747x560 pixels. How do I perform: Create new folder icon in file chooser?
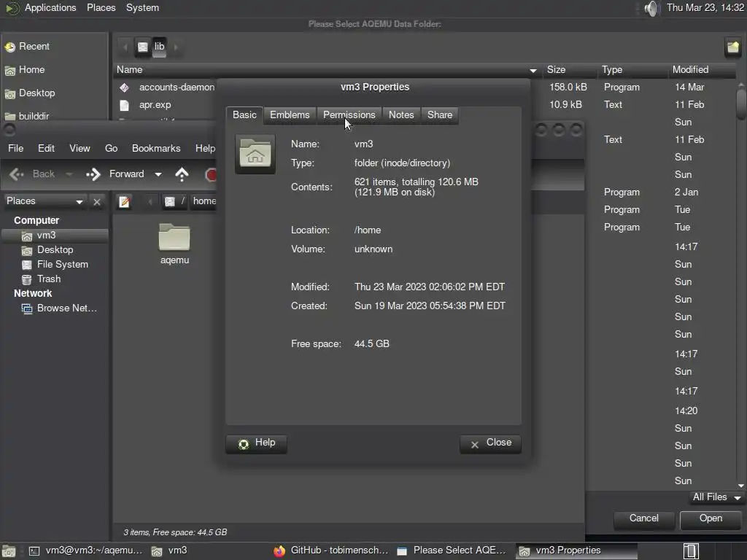[x=732, y=47]
